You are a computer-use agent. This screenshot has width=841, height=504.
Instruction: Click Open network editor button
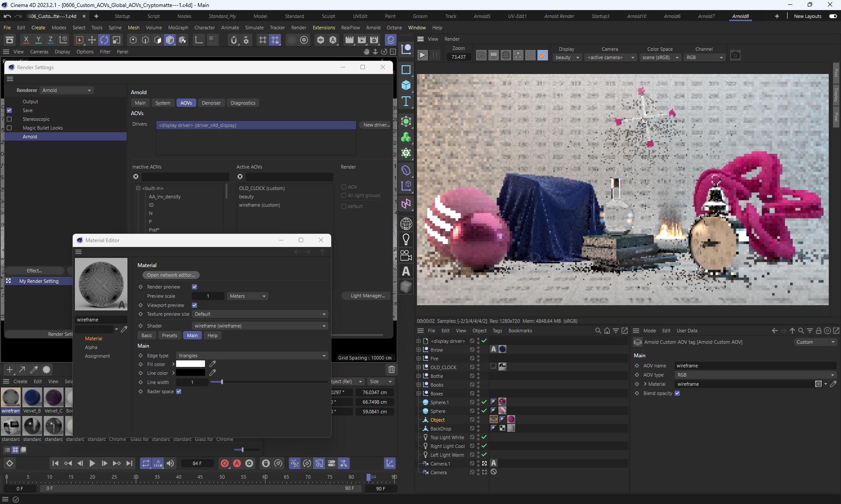(x=170, y=275)
